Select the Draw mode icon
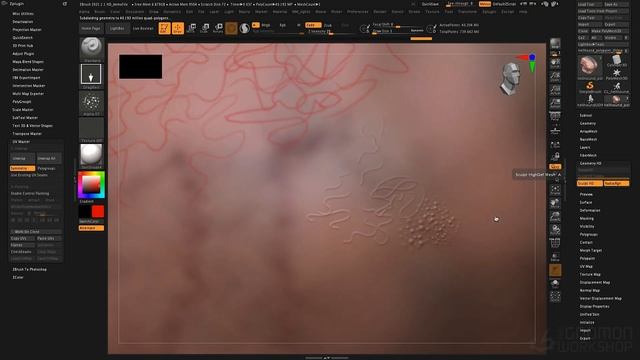The image size is (640, 360). click(x=178, y=28)
